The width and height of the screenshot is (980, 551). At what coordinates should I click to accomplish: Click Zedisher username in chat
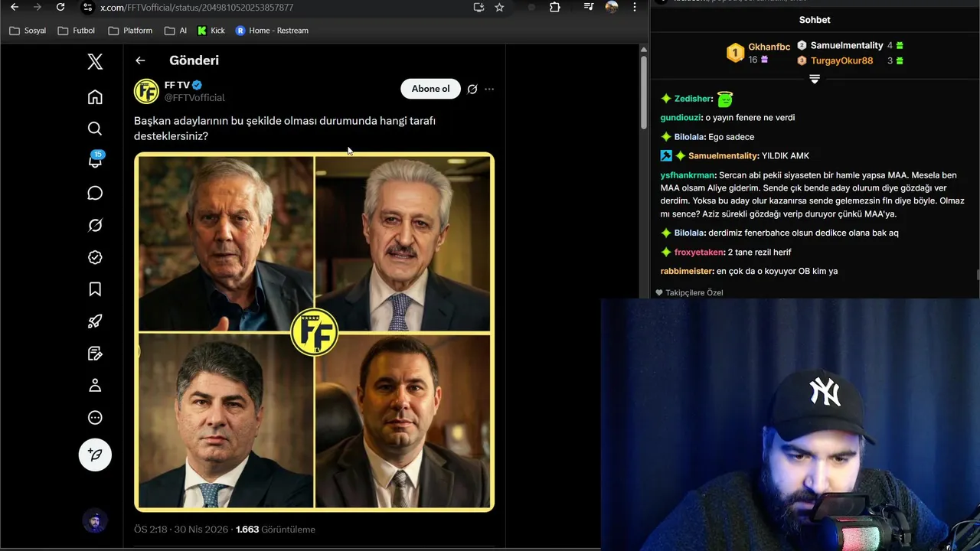pyautogui.click(x=692, y=99)
